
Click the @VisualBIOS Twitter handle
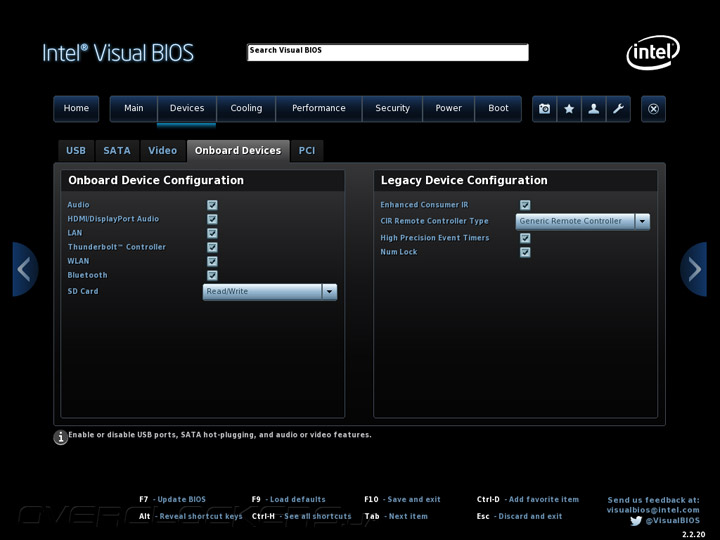pos(673,521)
